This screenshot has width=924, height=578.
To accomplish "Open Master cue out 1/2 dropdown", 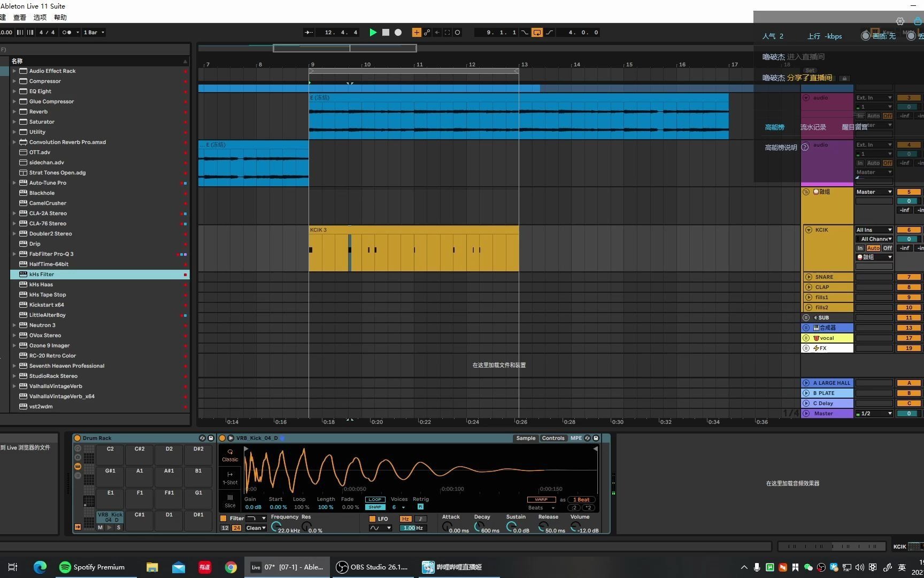I will 874,414.
